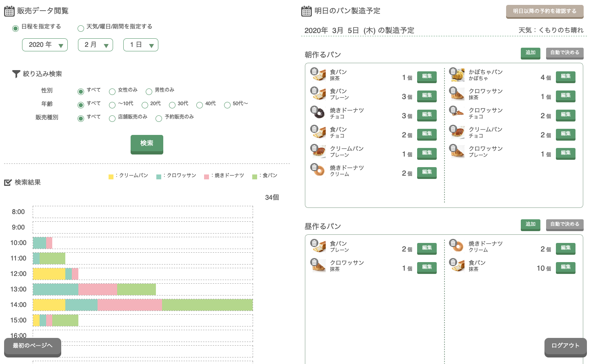Viewport: 591px width, 364px height.
Task: Choose 女性のみ gender filter
Action: (112, 91)
